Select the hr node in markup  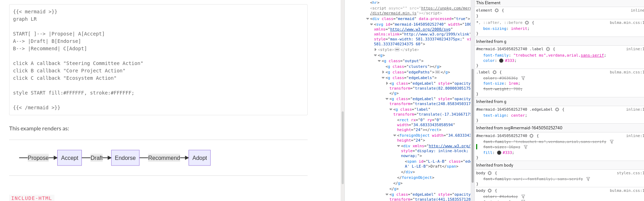pos(375,3)
